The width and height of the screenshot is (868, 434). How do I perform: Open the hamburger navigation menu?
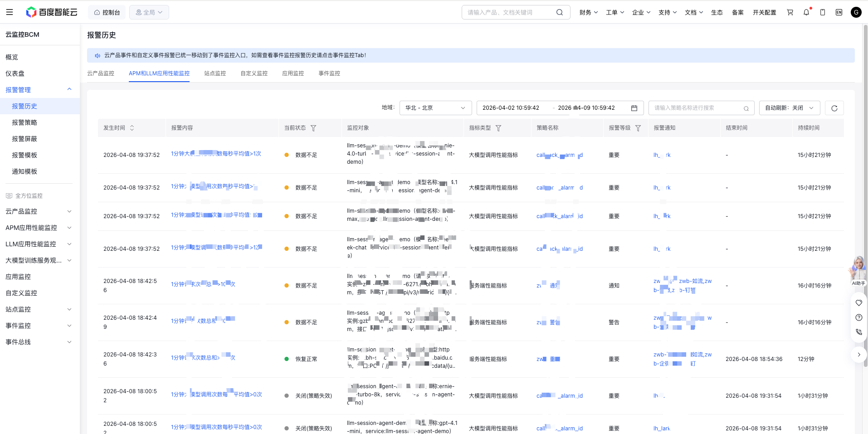10,12
